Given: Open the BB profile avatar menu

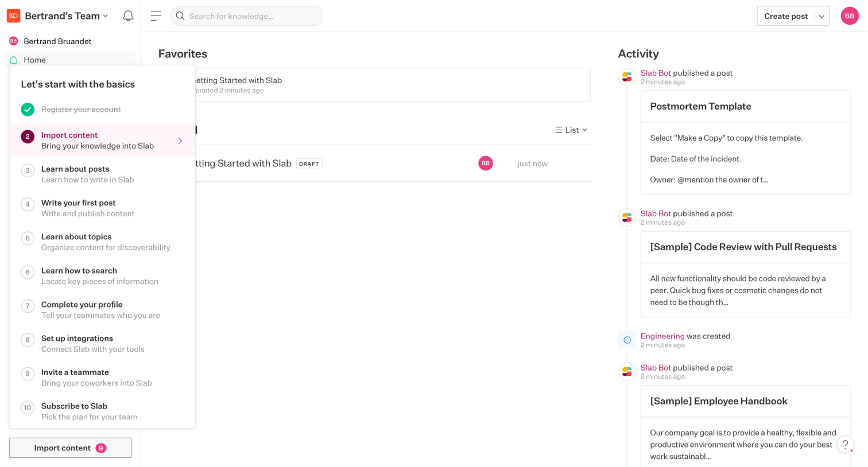Looking at the screenshot, I should tap(849, 16).
